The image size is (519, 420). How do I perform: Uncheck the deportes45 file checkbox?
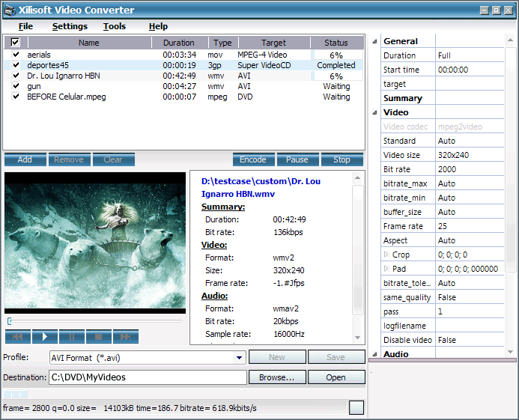16,65
